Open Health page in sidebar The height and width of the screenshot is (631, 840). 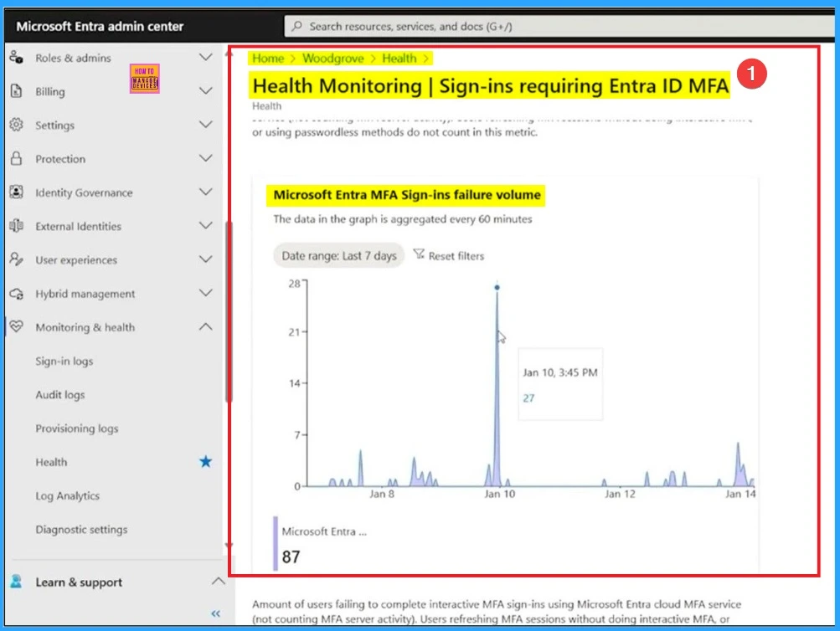pyautogui.click(x=51, y=462)
